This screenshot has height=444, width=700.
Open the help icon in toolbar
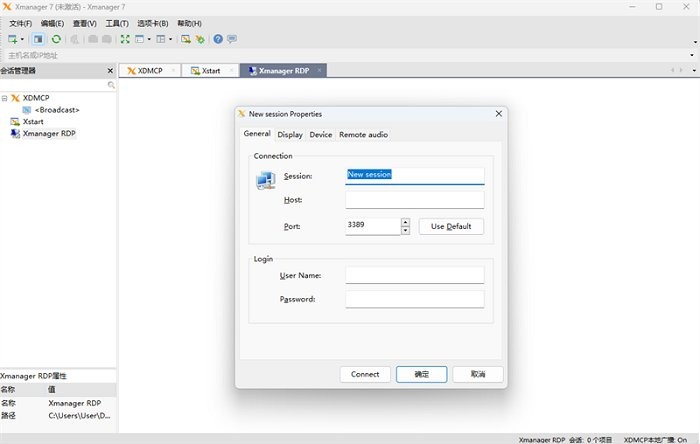[x=218, y=39]
